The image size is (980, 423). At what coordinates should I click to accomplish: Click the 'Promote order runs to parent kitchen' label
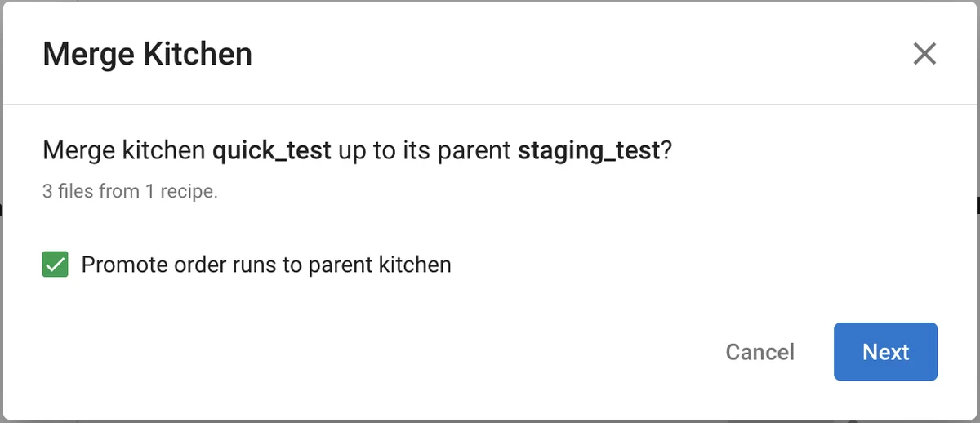click(x=266, y=265)
